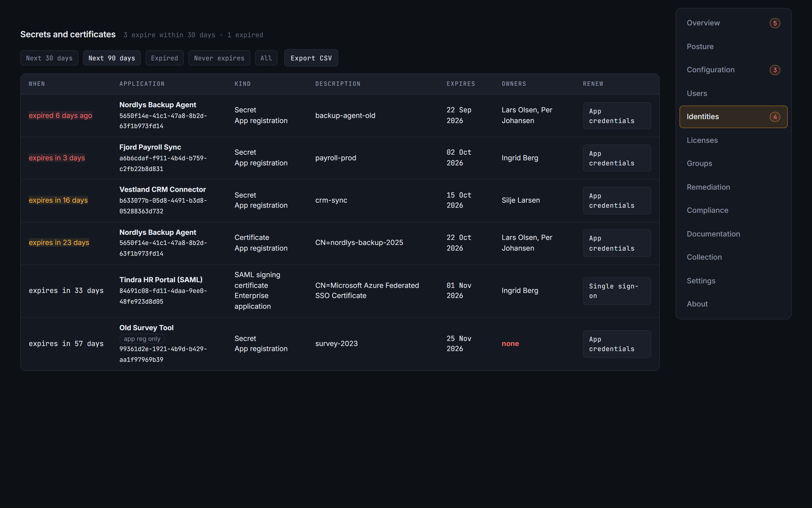Open the About page
This screenshot has height=508, width=812.
tap(734, 304)
